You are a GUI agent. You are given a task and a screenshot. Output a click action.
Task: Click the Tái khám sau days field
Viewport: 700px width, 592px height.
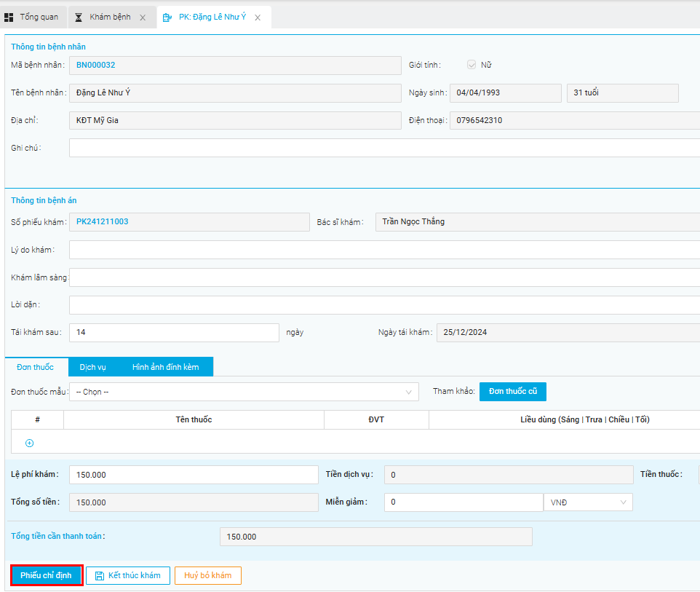coord(174,333)
